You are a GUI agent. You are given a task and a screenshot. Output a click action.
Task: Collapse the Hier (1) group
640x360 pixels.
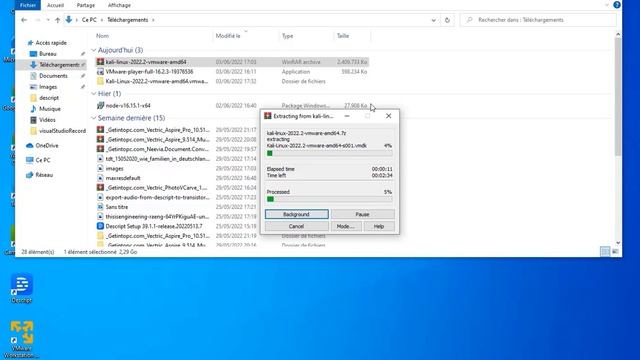pyautogui.click(x=93, y=94)
